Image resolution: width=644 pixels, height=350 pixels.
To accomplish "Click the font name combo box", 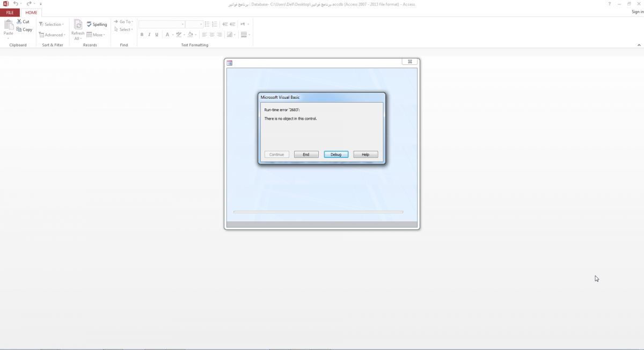I will pyautogui.click(x=162, y=24).
